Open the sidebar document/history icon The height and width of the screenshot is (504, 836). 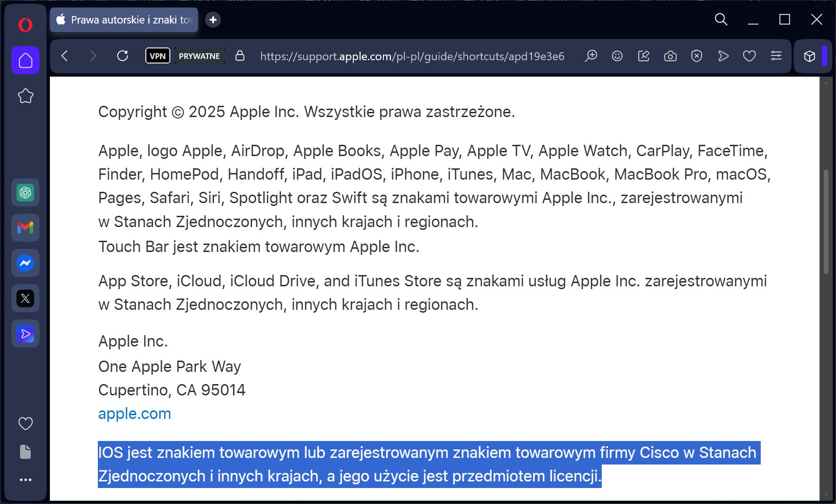pos(25,452)
